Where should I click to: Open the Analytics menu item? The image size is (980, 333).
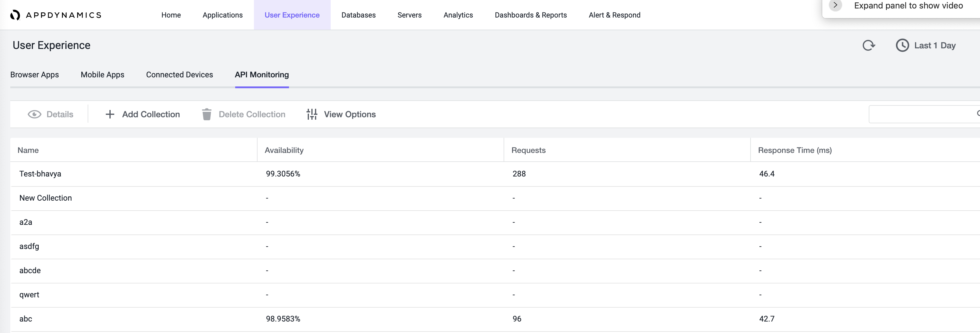pos(458,15)
